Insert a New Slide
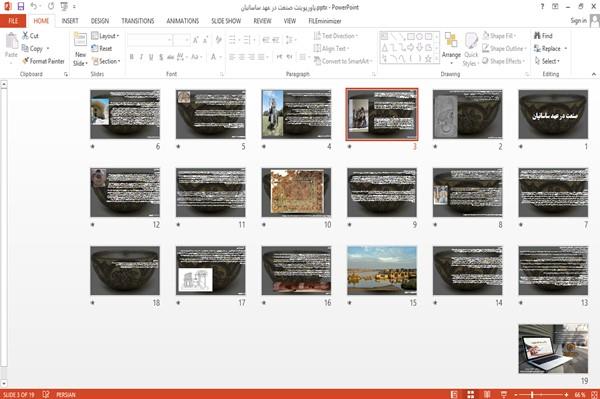Image resolution: width=600 pixels, height=399 pixels. (80, 50)
